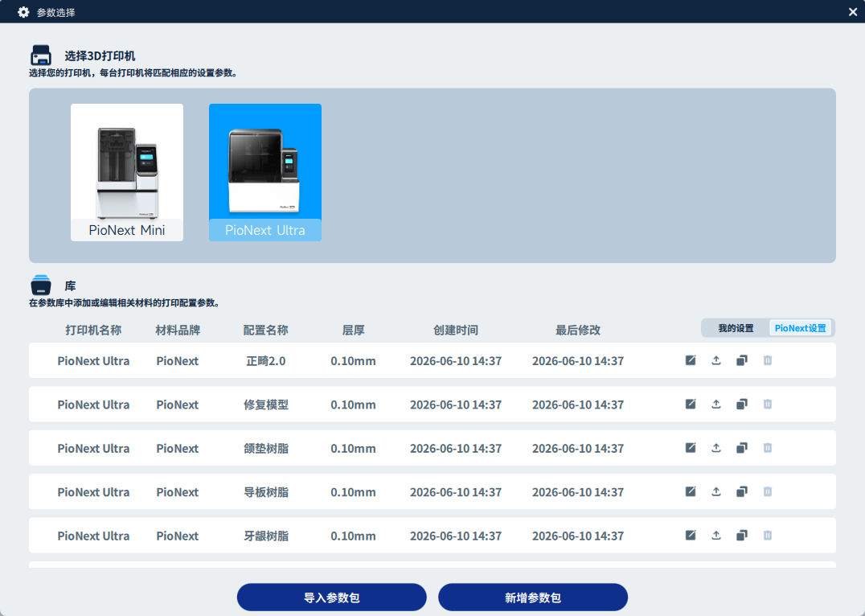Click the 最后修改 column header
Viewport: 865px width, 616px height.
pyautogui.click(x=577, y=330)
